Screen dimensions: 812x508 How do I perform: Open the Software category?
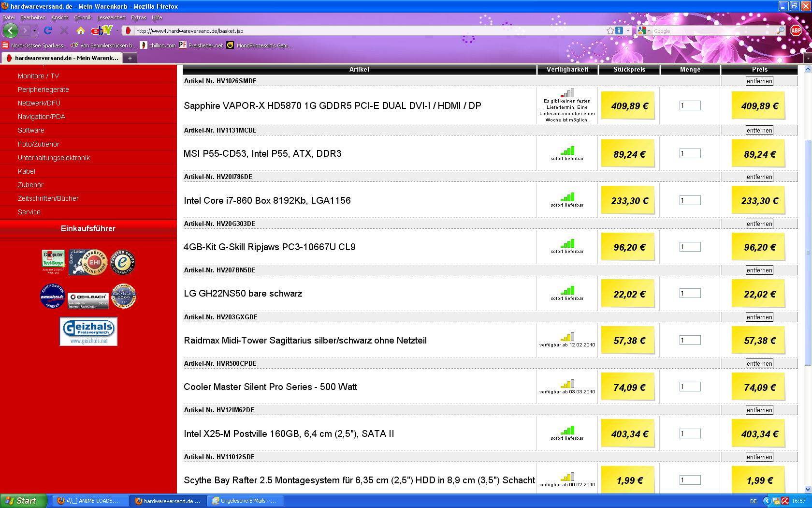coord(31,130)
